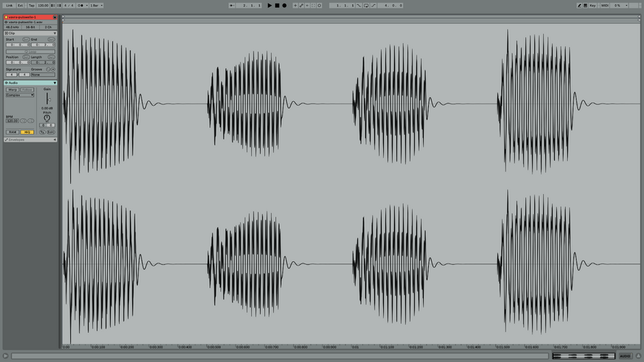The image size is (644, 362).
Task: Enable RAM mode for the clip
Action: tap(12, 132)
